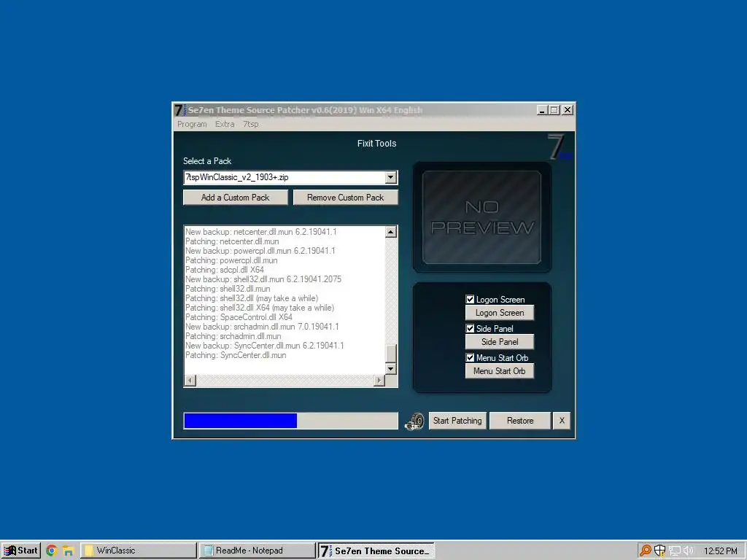Click the Side Panel button
747x560 pixels.
click(x=499, y=342)
